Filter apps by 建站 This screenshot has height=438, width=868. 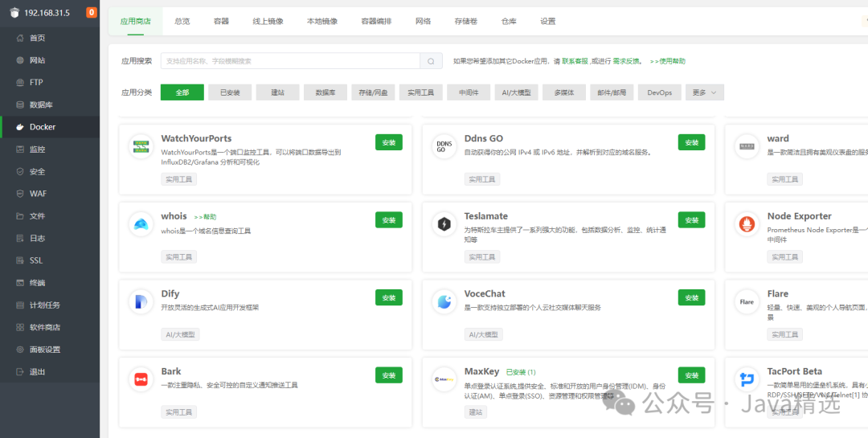tap(277, 92)
